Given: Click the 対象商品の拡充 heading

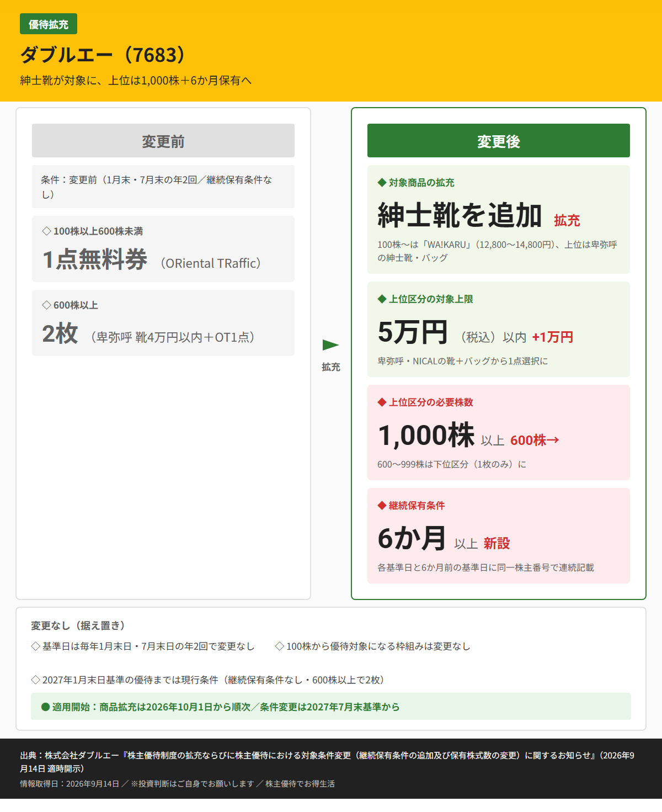Looking at the screenshot, I should click(416, 183).
